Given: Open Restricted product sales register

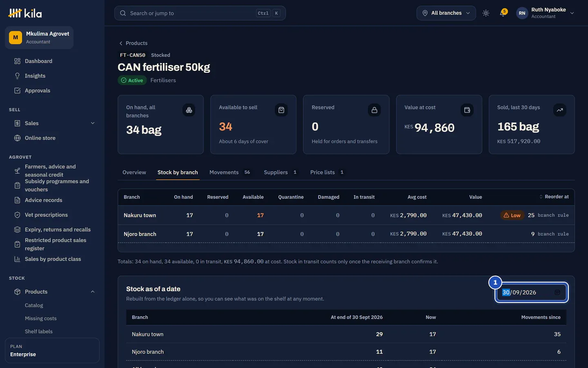Looking at the screenshot, I should pos(52,245).
